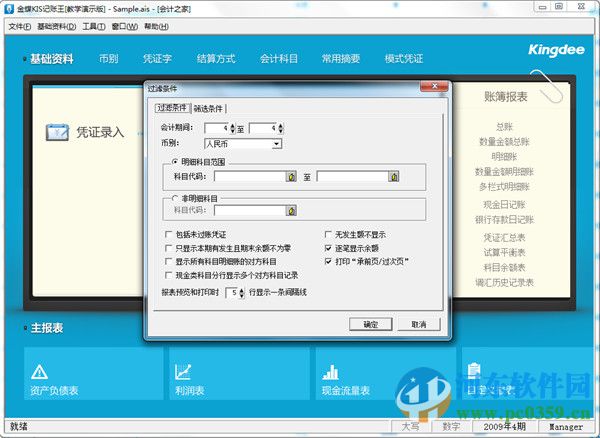Open 凭证字 in the top navigation
This screenshot has height=438, width=600.
[157, 59]
